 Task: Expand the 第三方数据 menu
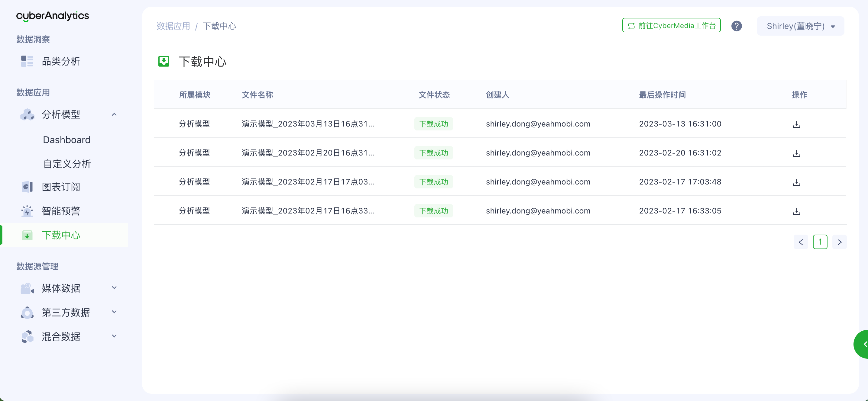click(114, 312)
